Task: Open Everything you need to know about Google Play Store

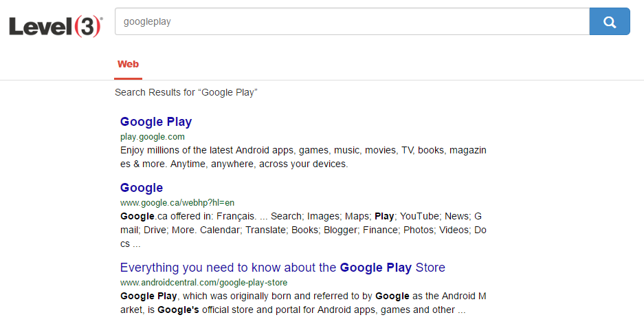Action: (x=282, y=268)
